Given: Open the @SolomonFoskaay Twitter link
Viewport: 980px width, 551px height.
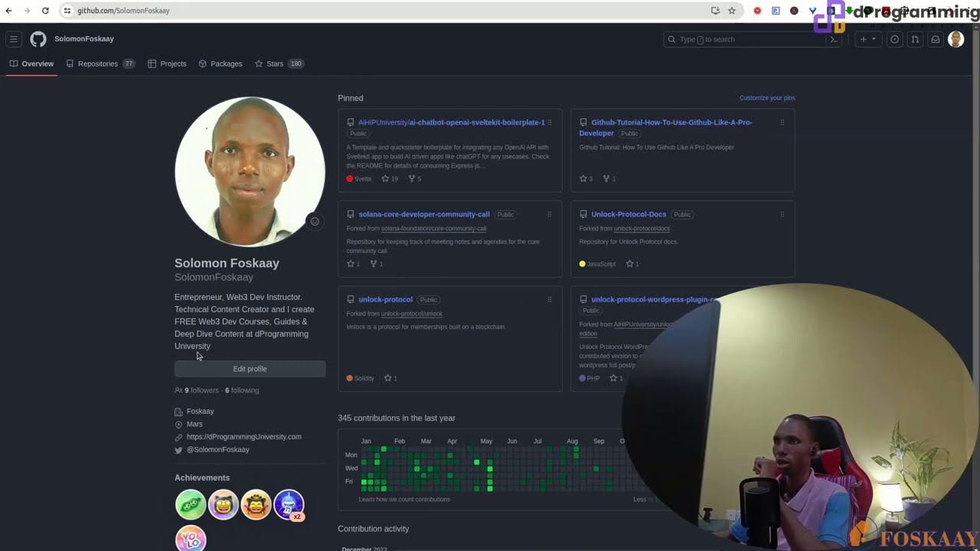Looking at the screenshot, I should tap(218, 450).
